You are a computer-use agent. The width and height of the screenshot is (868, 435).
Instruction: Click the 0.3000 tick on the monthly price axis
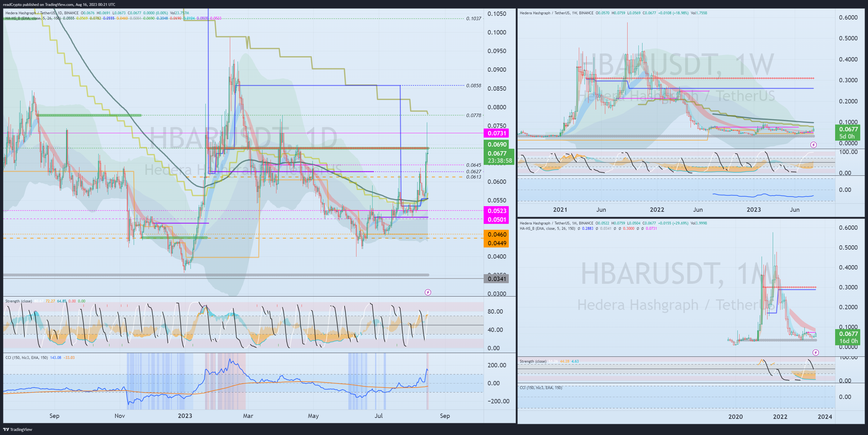coord(848,287)
